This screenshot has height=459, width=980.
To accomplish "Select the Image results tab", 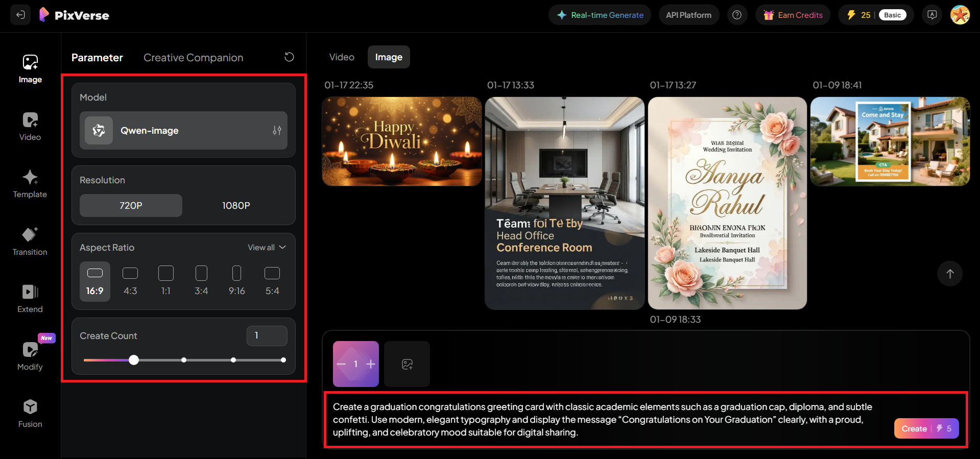I will 389,57.
